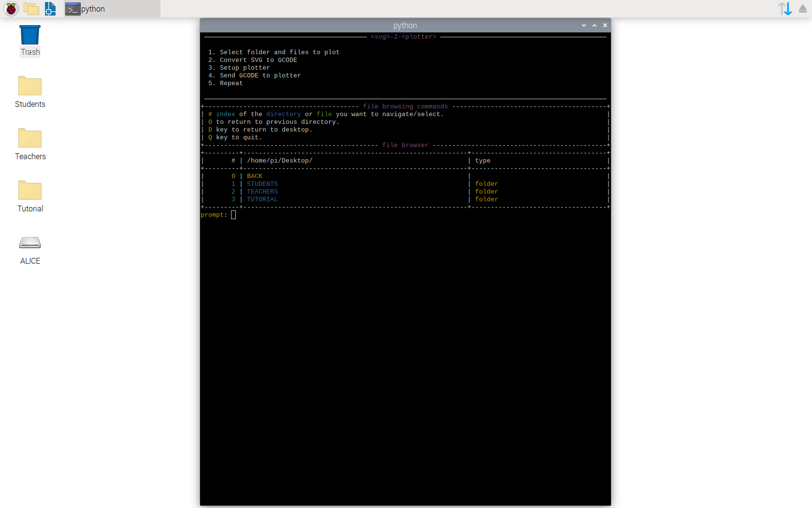812x508 pixels.
Task: Click the /home/pi/Desktop/ path header
Action: coord(280,161)
